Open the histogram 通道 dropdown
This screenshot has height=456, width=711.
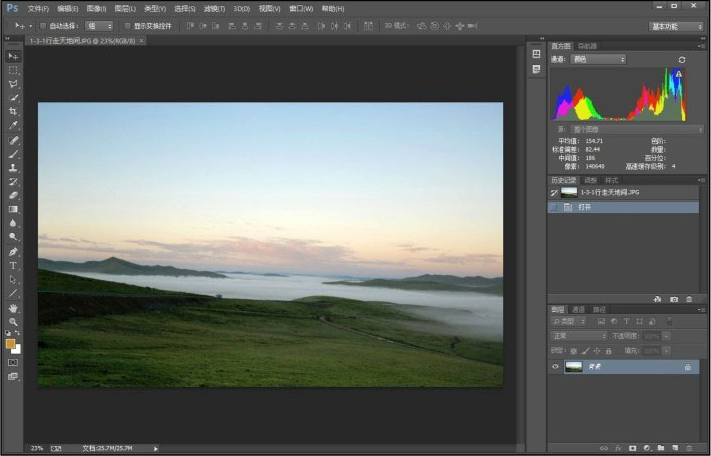(598, 60)
